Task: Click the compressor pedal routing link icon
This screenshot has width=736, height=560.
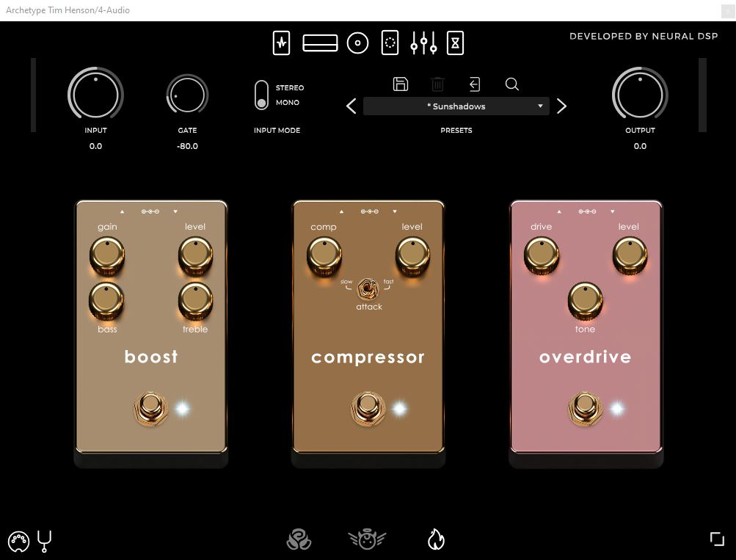Action: pos(369,211)
